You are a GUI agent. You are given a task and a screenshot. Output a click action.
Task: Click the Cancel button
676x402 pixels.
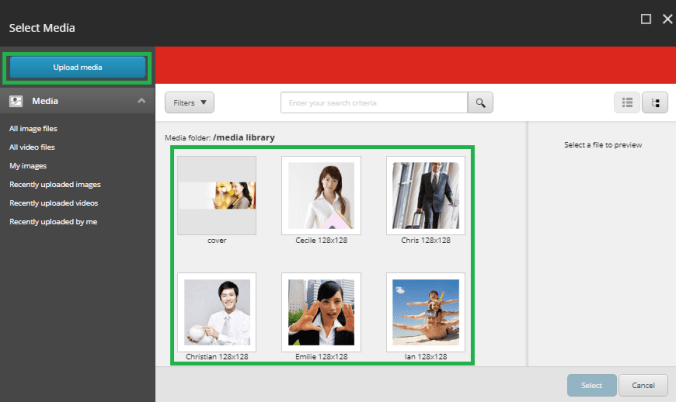coord(643,385)
